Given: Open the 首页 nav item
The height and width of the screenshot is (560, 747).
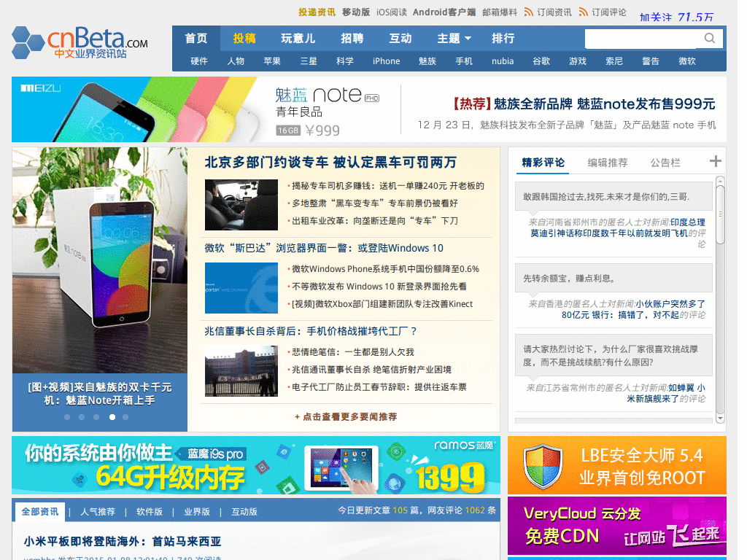Looking at the screenshot, I should [x=196, y=38].
